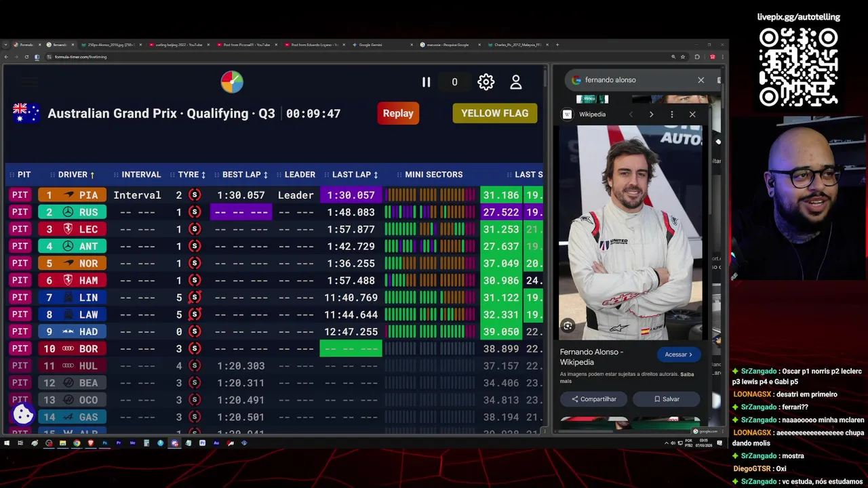Open the Saiba mais link
Image resolution: width=868 pixels, height=488 pixels.
click(x=627, y=378)
